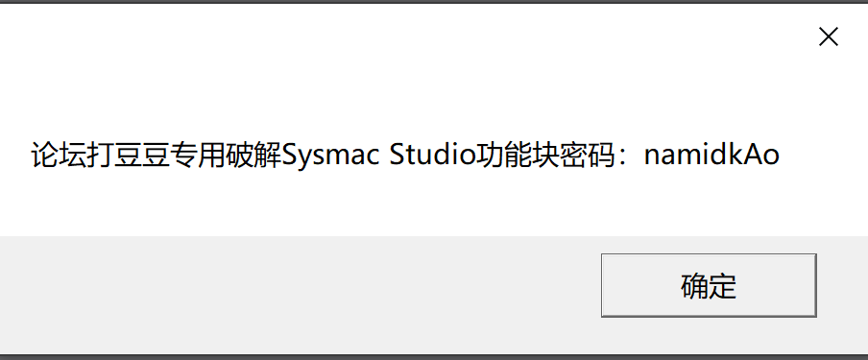Image resolution: width=868 pixels, height=360 pixels.
Task: Click the 功能块密码 label text
Action: pyautogui.click(x=545, y=156)
